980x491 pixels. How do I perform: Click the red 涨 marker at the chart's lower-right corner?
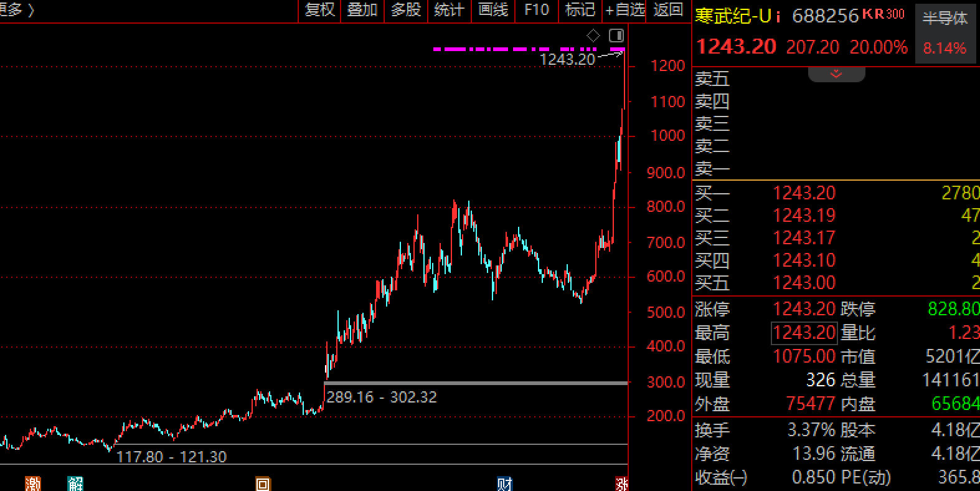(621, 484)
